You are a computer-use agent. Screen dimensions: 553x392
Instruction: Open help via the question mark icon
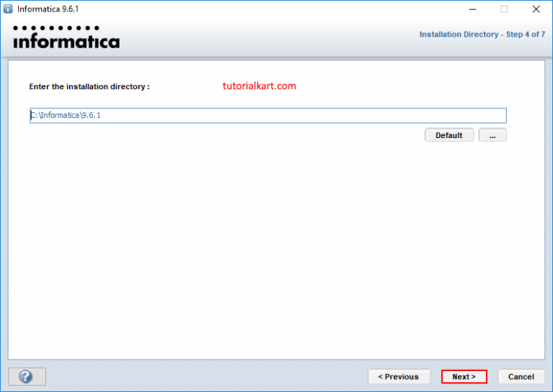click(x=27, y=376)
